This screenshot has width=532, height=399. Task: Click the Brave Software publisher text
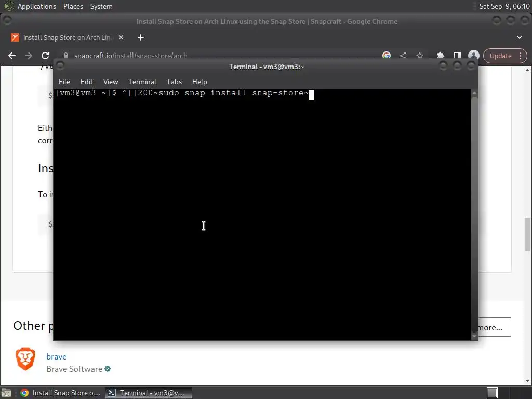click(74, 369)
